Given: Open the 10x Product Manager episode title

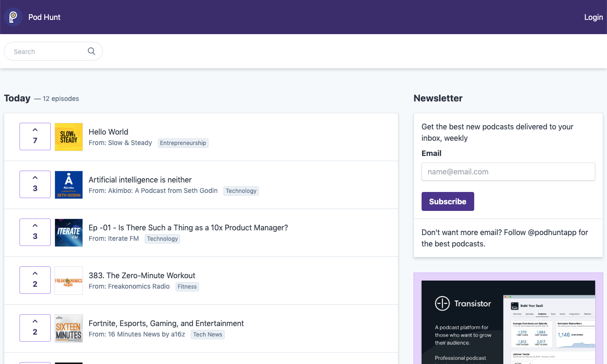Looking at the screenshot, I should (188, 227).
